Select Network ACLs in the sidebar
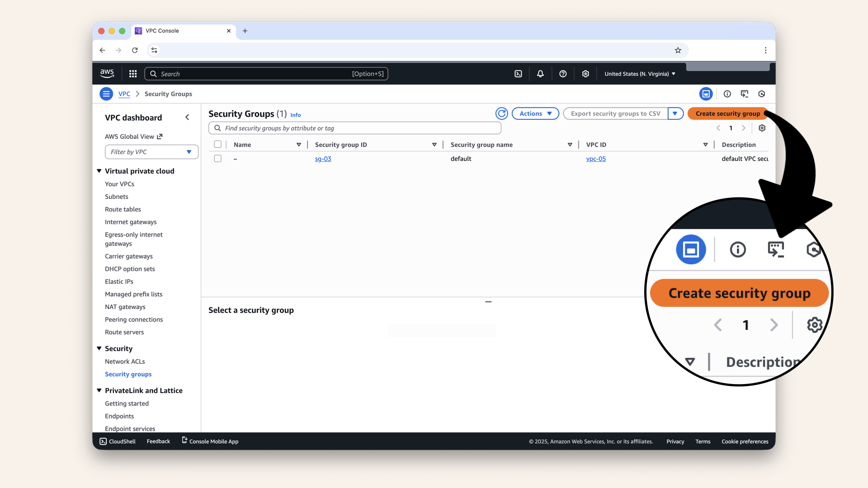This screenshot has height=488, width=868. (x=125, y=361)
